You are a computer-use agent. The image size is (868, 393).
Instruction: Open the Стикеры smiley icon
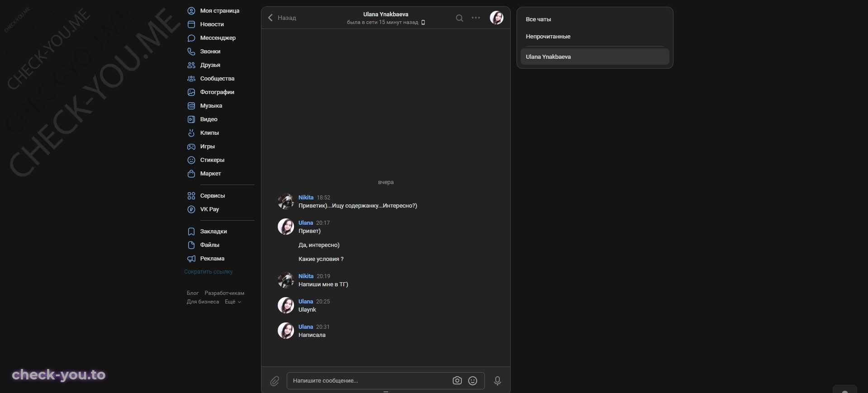[191, 160]
